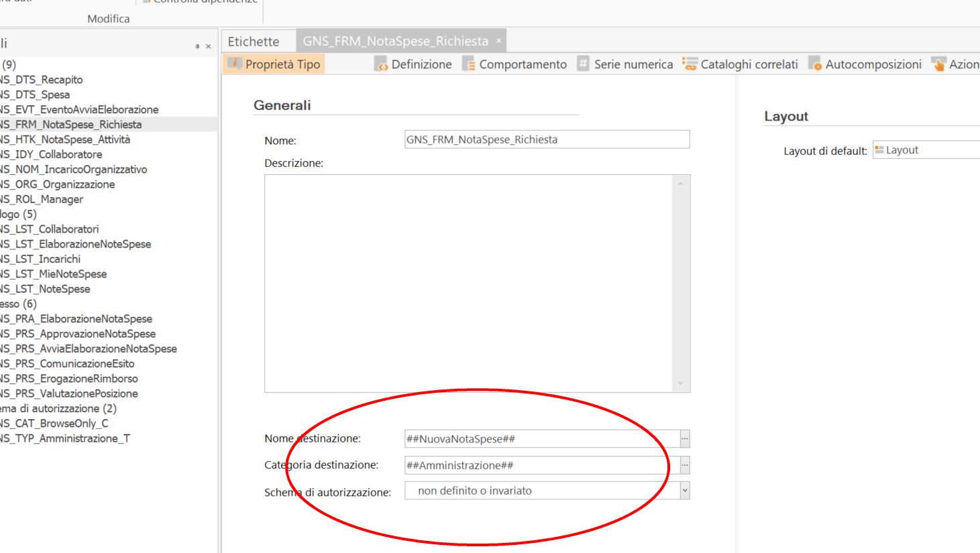Select NS_TYP_Amministrazione_T tree item
The image size is (980, 553).
click(x=65, y=438)
